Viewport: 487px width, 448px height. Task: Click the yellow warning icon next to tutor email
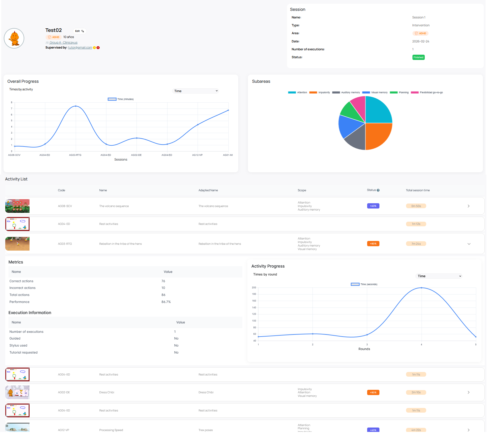(94, 48)
